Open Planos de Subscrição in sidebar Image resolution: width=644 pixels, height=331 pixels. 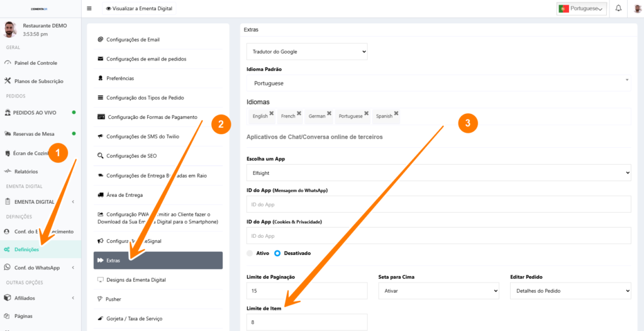click(x=38, y=81)
